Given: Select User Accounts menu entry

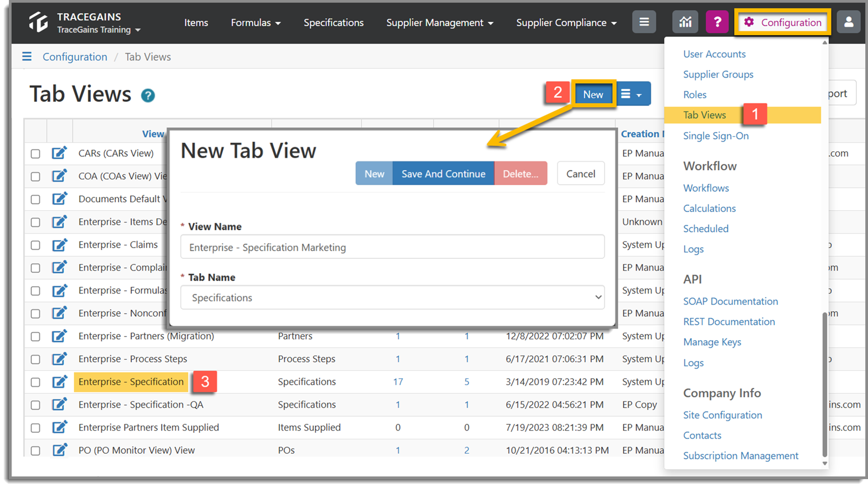Looking at the screenshot, I should [714, 54].
